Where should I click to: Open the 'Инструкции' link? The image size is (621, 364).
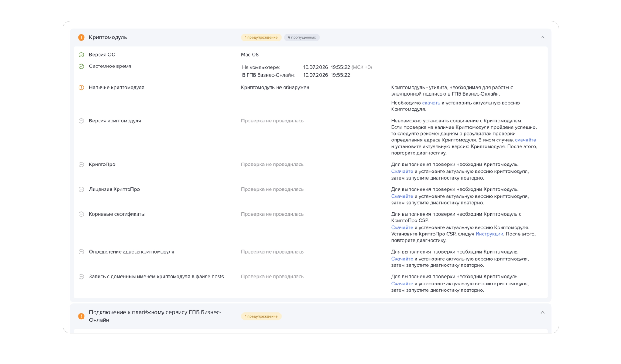tap(489, 234)
